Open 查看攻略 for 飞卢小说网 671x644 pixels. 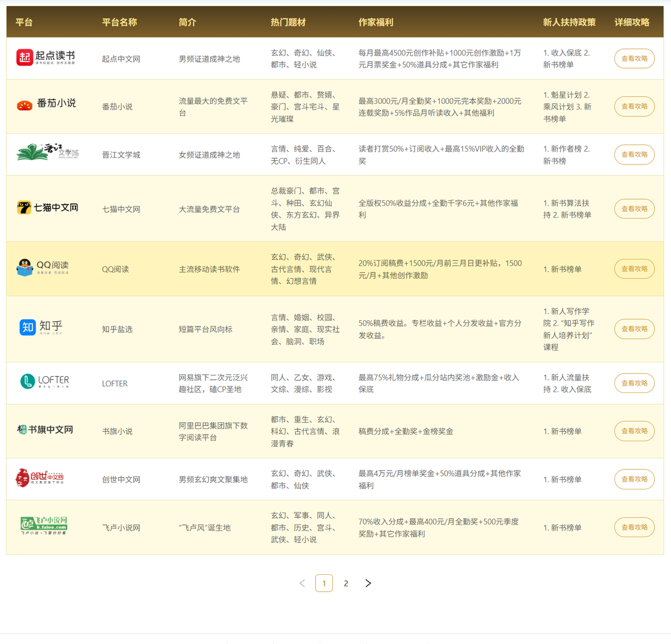634,527
